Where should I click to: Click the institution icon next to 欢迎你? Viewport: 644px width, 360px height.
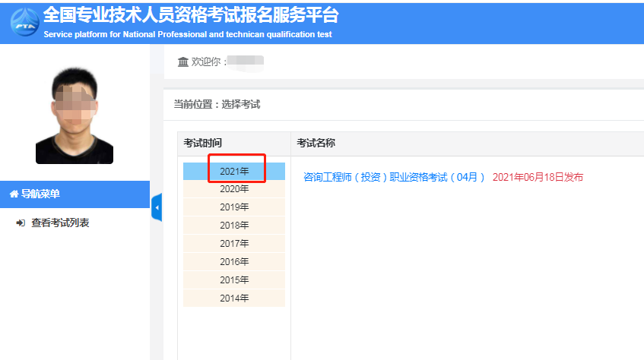point(182,62)
